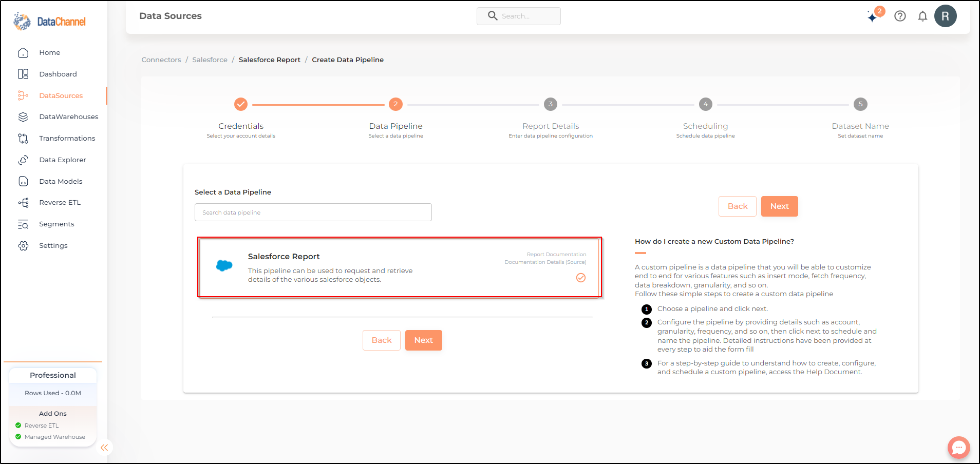This screenshot has height=464, width=980.
Task: Click the Data Sources page title
Action: pyautogui.click(x=171, y=16)
